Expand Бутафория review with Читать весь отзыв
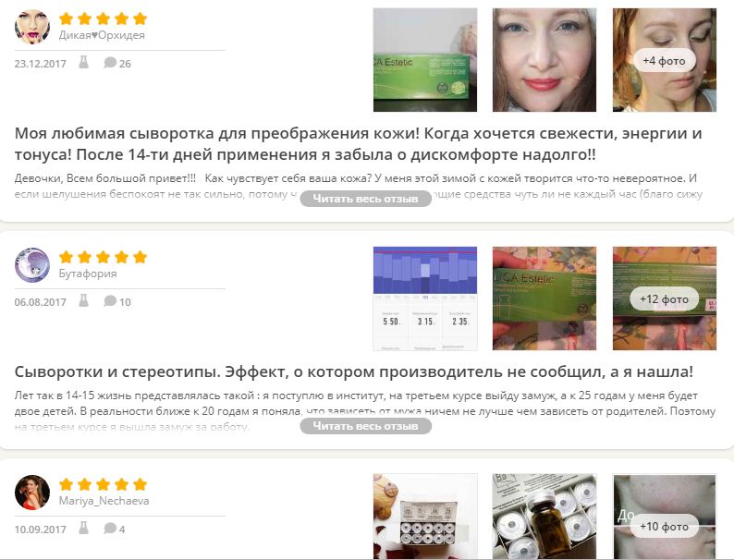 pos(365,426)
